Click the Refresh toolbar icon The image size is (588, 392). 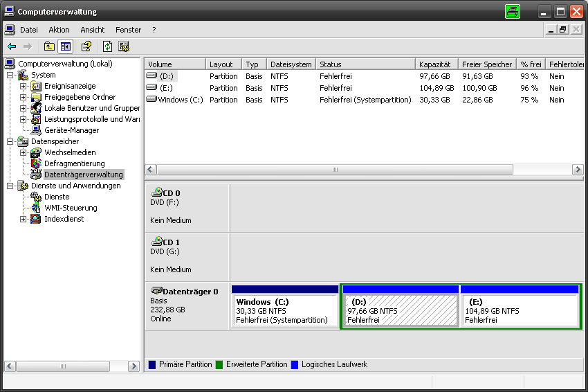(x=108, y=46)
